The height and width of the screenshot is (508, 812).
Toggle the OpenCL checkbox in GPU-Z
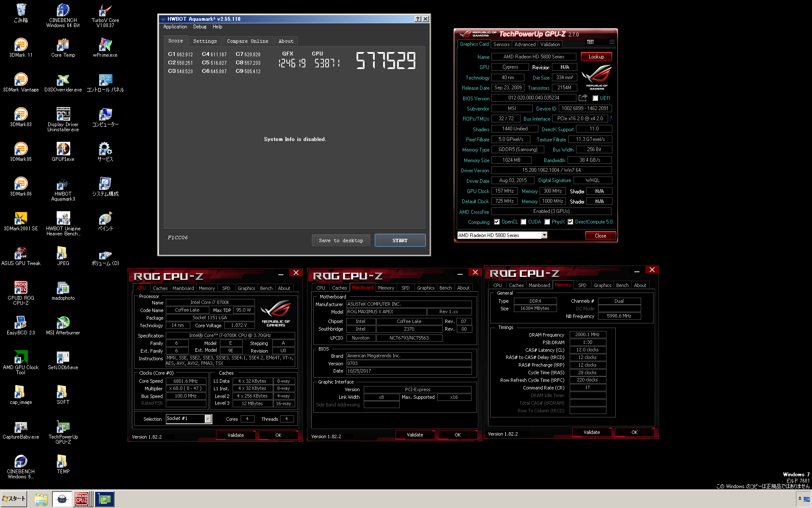(x=497, y=222)
